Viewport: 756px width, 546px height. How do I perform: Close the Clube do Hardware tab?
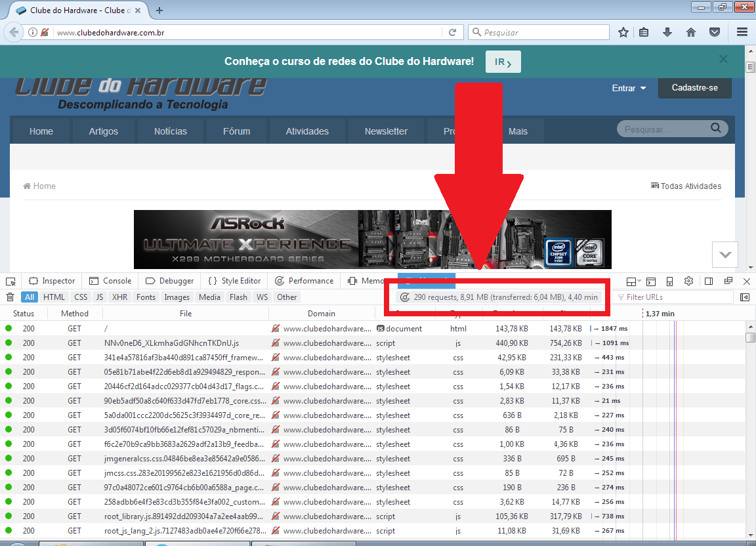pos(138,10)
